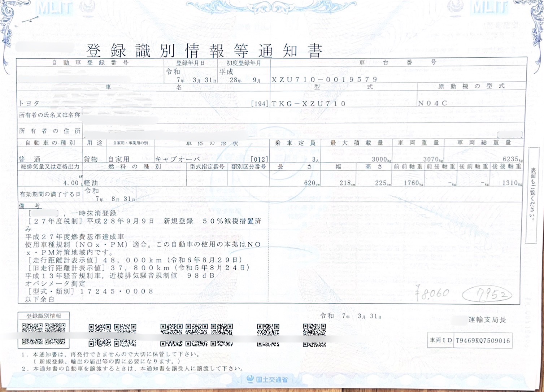Image resolution: width=544 pixels, height=392 pixels.
Task: Select front axle weight 1760kg
Action: point(413,183)
